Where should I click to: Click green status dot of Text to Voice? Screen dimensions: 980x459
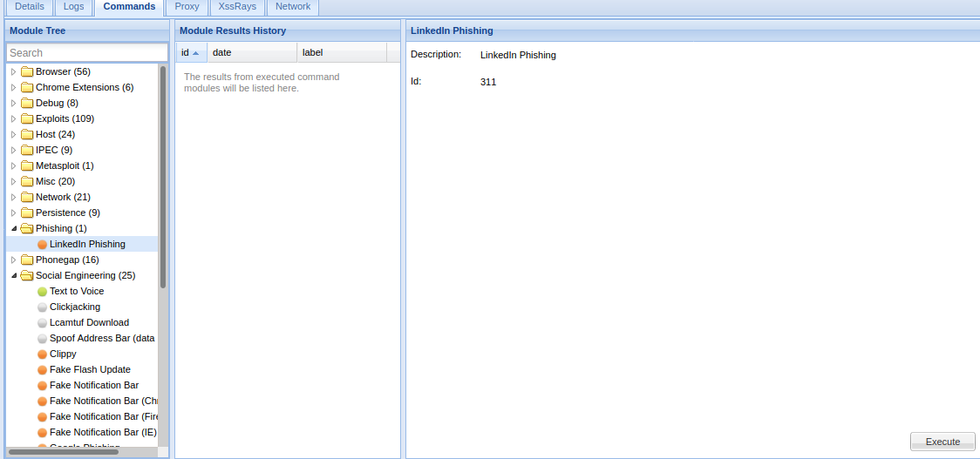tap(42, 292)
